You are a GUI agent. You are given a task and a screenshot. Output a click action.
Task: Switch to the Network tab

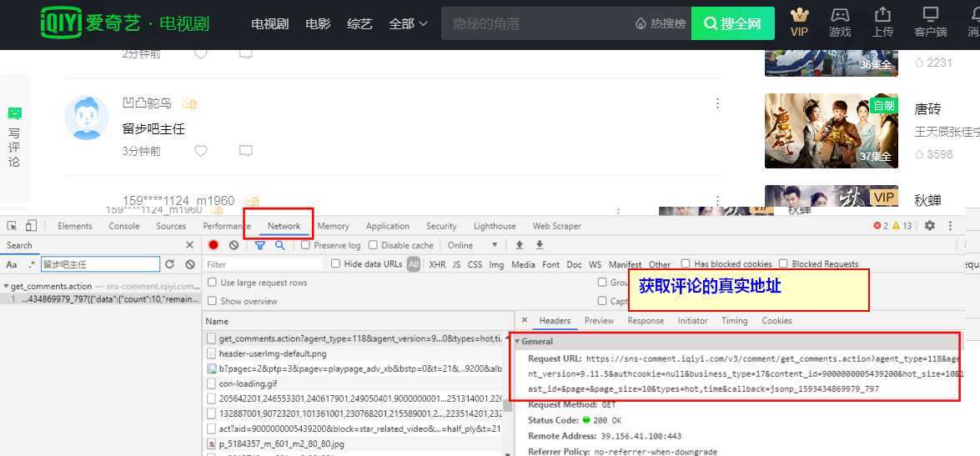point(284,226)
